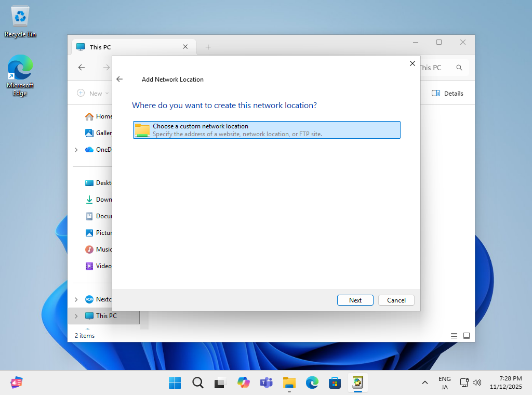The image size is (532, 395).
Task: Expand This PC in the navigation pane
Action: point(76,315)
